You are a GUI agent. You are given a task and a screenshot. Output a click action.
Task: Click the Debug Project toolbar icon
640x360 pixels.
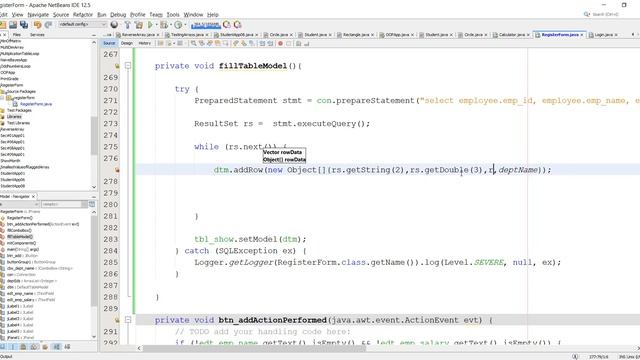pos(164,25)
